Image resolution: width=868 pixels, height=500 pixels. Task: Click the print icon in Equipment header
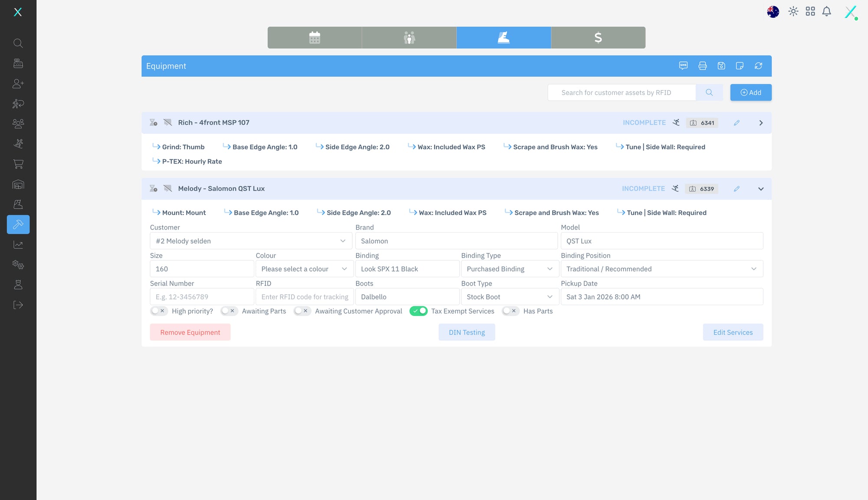point(702,66)
